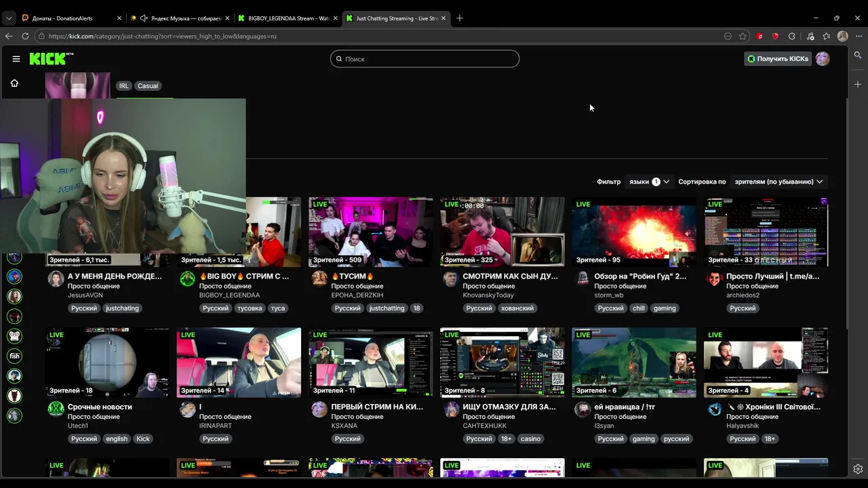The height and width of the screenshot is (488, 868).
Task: Open the media control music icon
Action: [810, 36]
